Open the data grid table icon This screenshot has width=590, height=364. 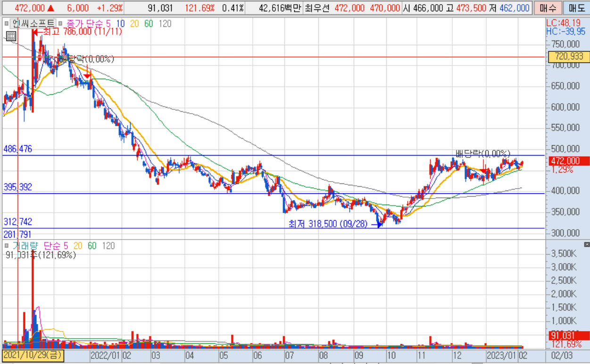[x=10, y=35]
